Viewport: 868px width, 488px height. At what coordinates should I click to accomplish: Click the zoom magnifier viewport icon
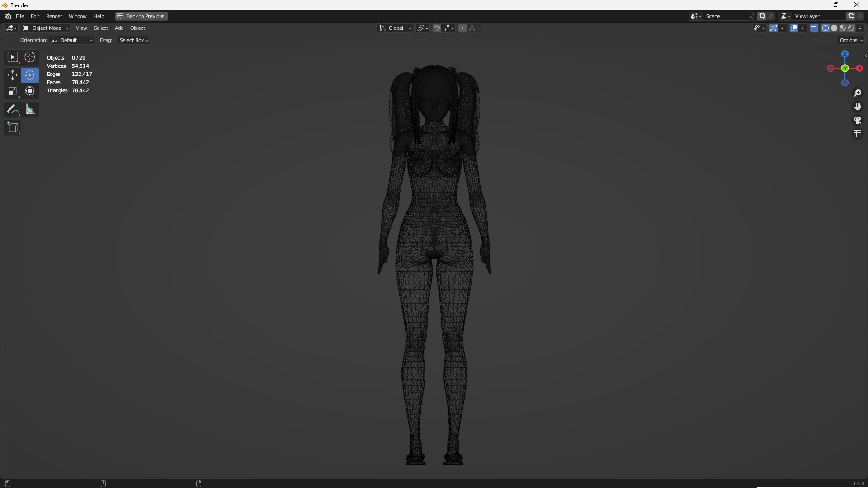858,93
